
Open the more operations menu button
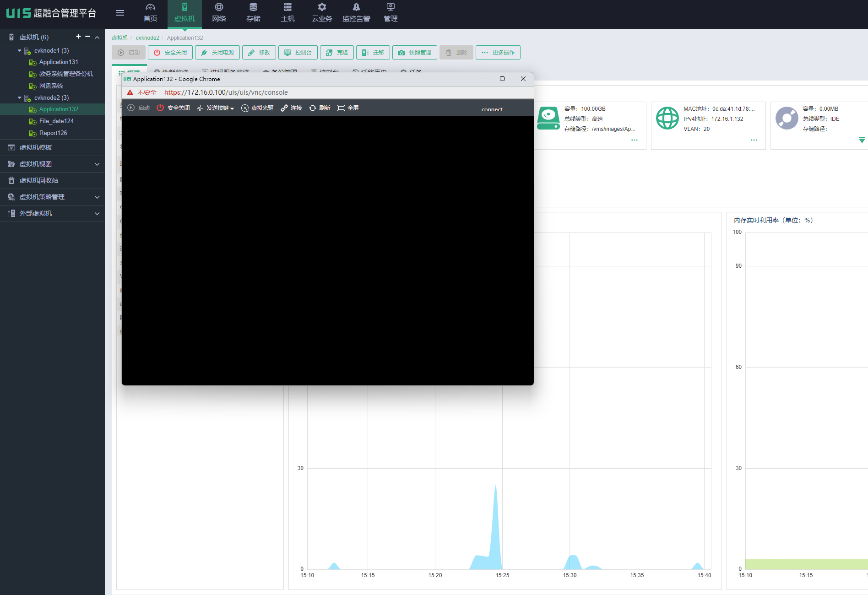498,53
